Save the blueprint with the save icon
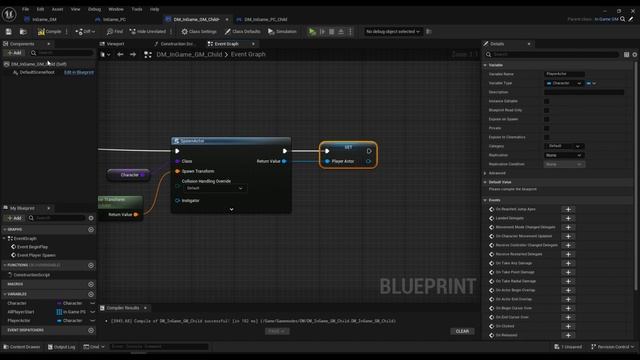The height and width of the screenshot is (360, 640). coord(9,31)
